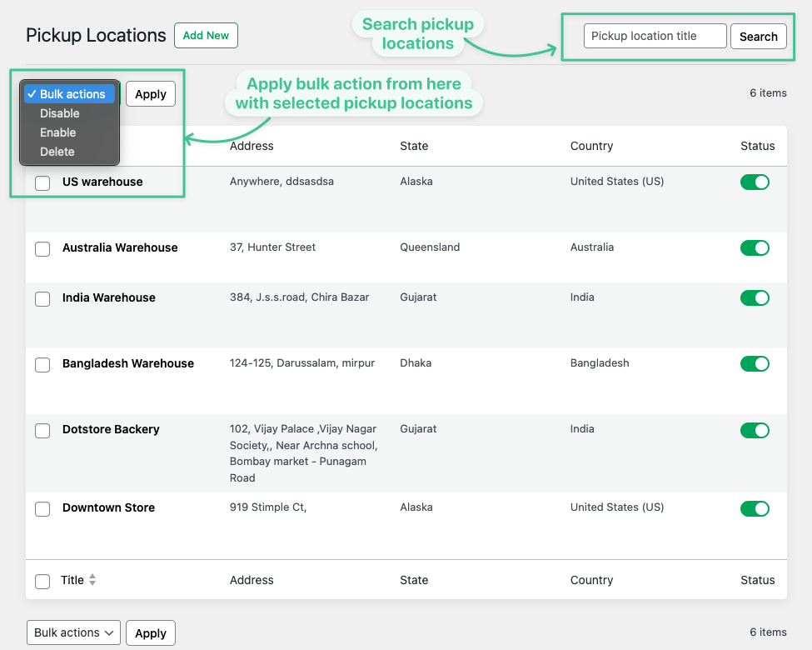Open the India Warehouse location
The height and width of the screenshot is (650, 812).
click(x=109, y=297)
